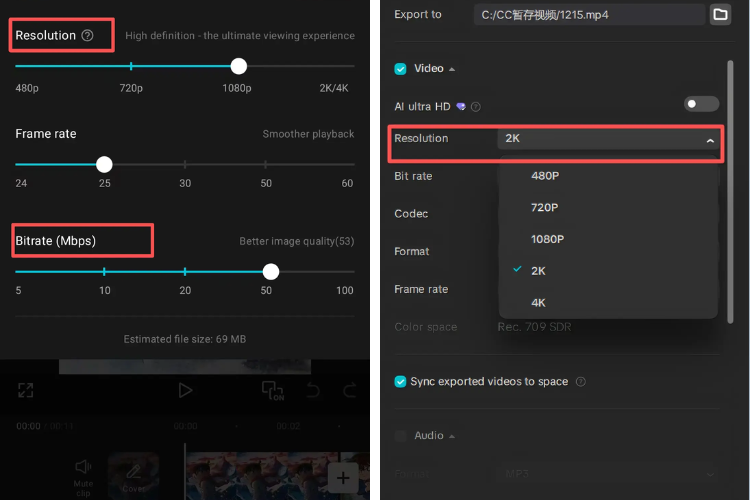750x500 pixels.
Task: Click the Estimated file size text
Action: click(185, 339)
